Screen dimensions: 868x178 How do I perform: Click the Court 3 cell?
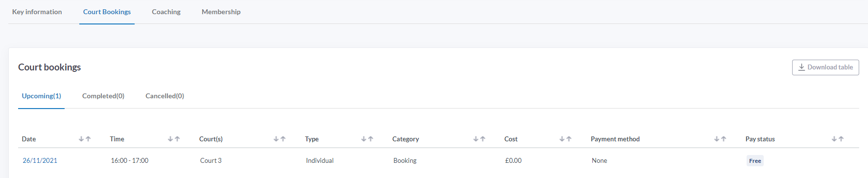(211, 160)
